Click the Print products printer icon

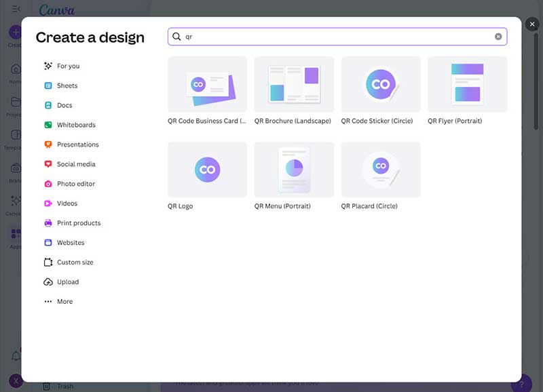click(x=48, y=223)
